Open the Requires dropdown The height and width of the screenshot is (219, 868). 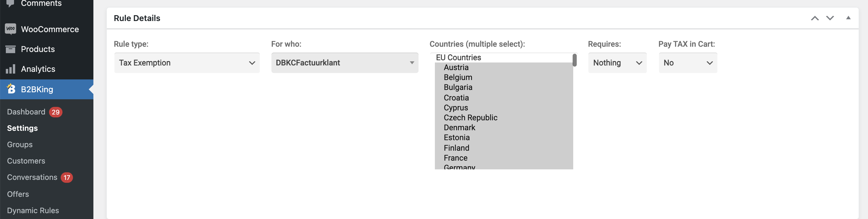click(x=617, y=63)
